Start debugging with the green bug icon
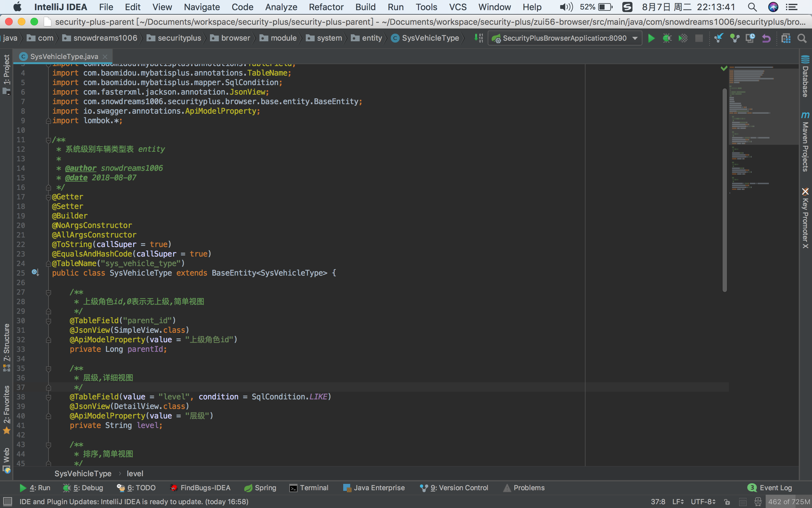The image size is (812, 508). pyautogui.click(x=667, y=38)
